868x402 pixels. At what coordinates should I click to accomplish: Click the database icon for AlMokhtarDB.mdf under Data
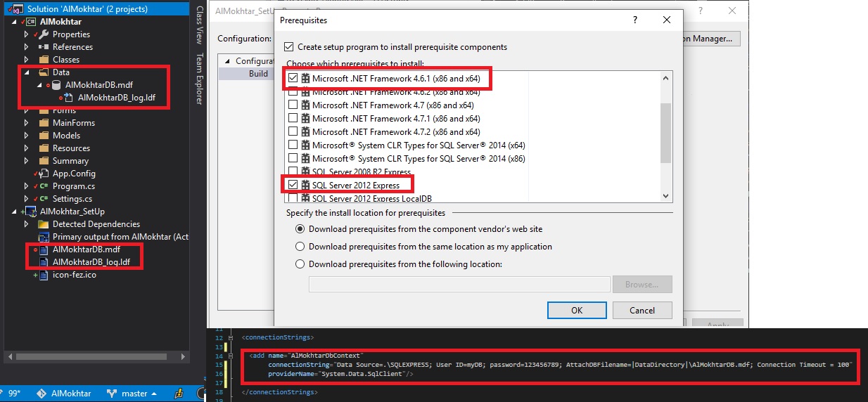tap(57, 85)
